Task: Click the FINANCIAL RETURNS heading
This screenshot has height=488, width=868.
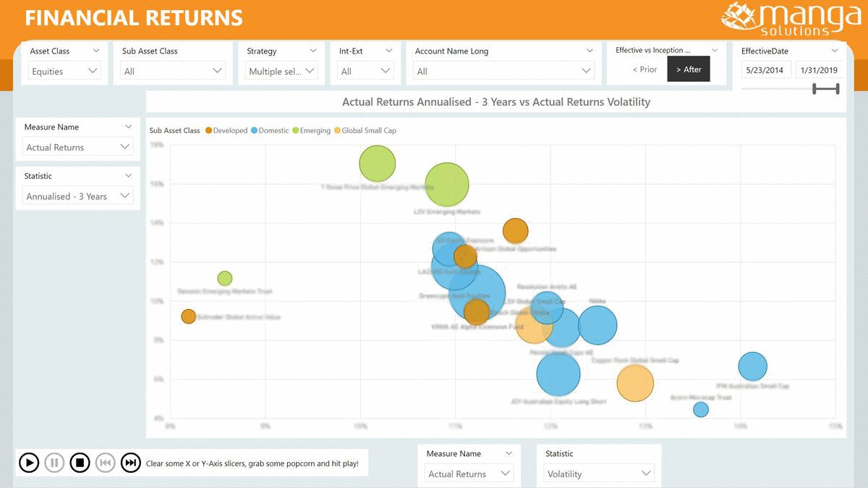Action: [x=134, y=17]
